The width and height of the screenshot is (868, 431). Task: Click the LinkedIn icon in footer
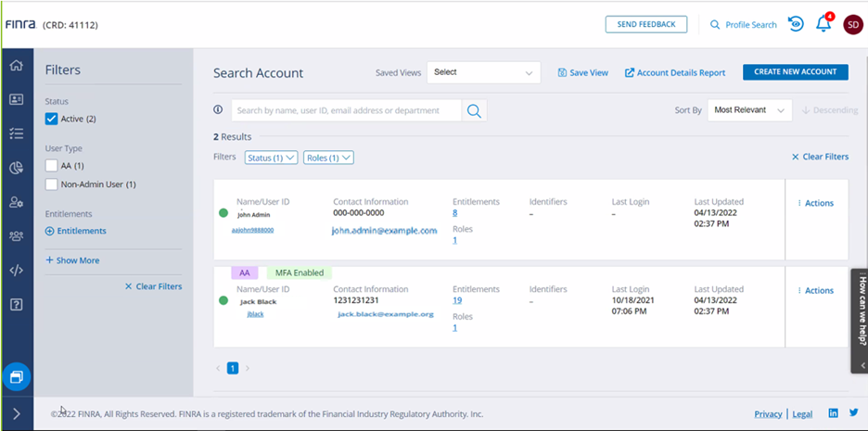pyautogui.click(x=833, y=413)
